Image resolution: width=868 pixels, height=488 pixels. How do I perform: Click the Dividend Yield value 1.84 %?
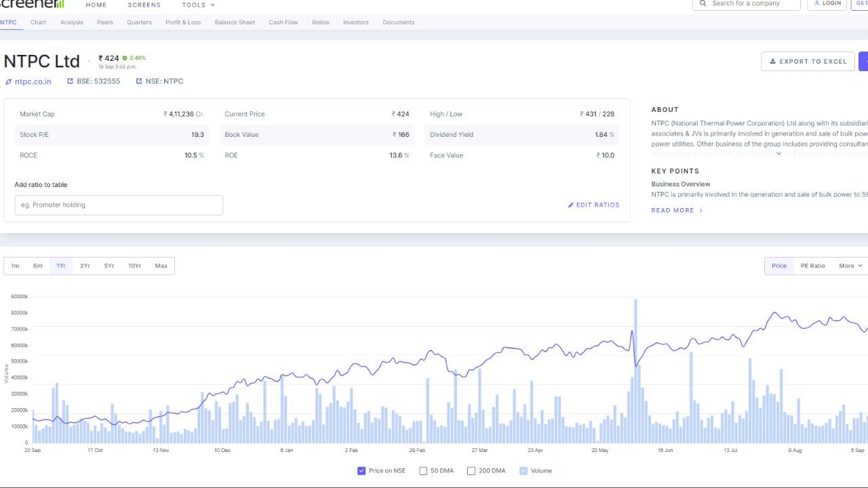pos(604,135)
